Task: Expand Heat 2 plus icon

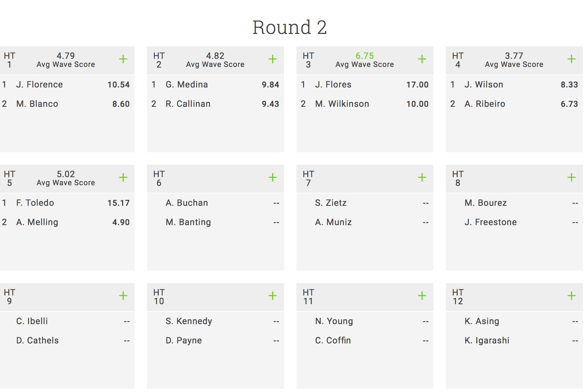Action: coord(273,59)
